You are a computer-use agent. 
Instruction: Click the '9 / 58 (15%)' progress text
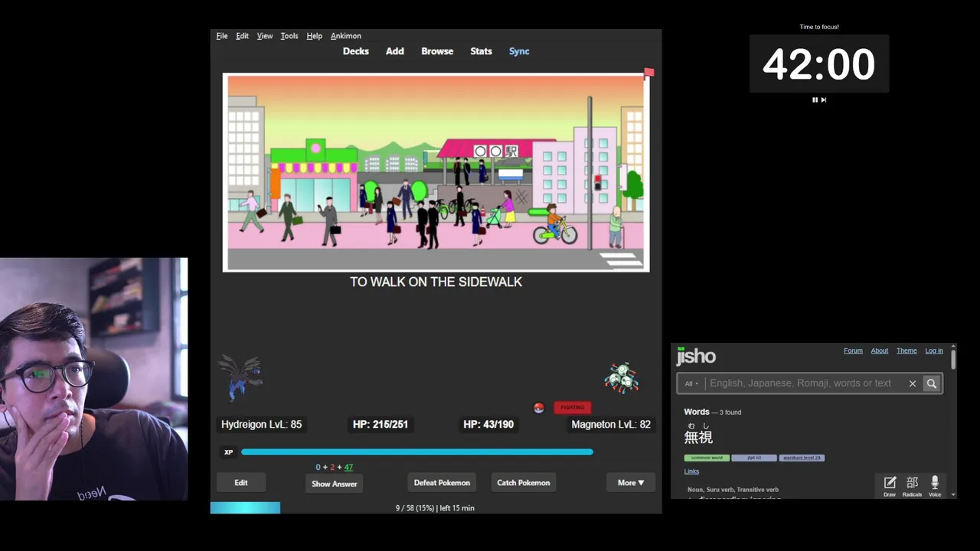pos(415,508)
